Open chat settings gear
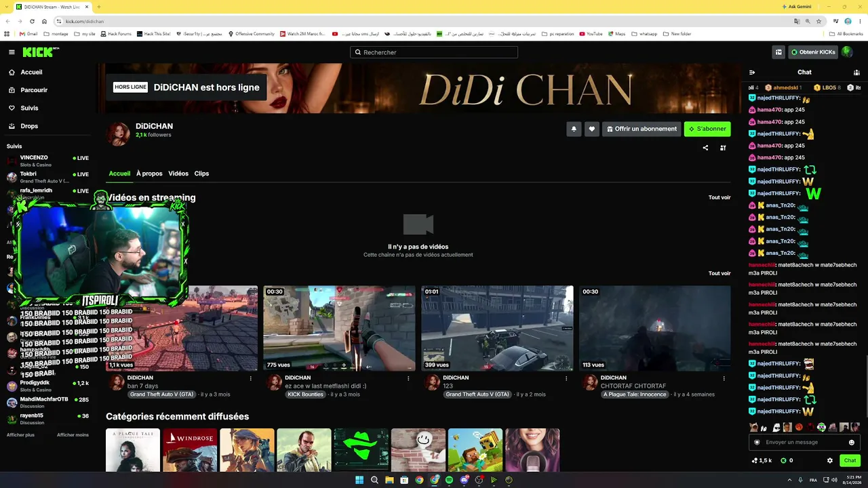The width and height of the screenshot is (868, 488). [x=830, y=460]
